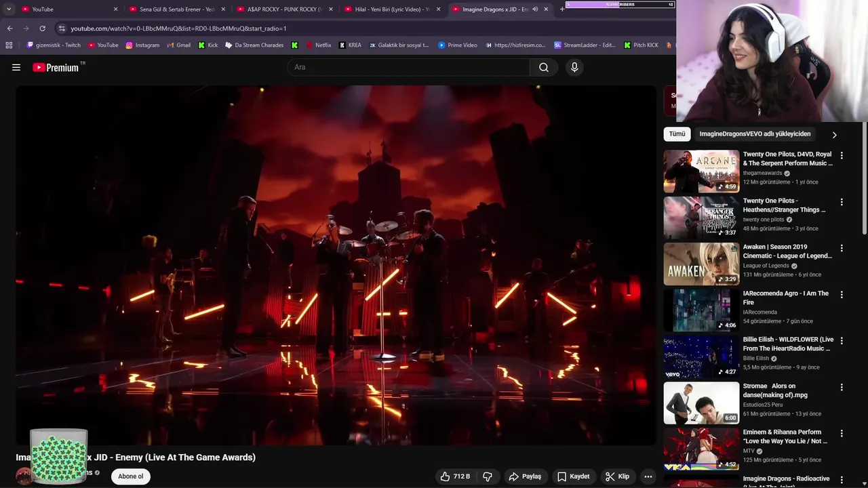Save video with Kaydet button
This screenshot has height=488, width=868.
tap(573, 476)
